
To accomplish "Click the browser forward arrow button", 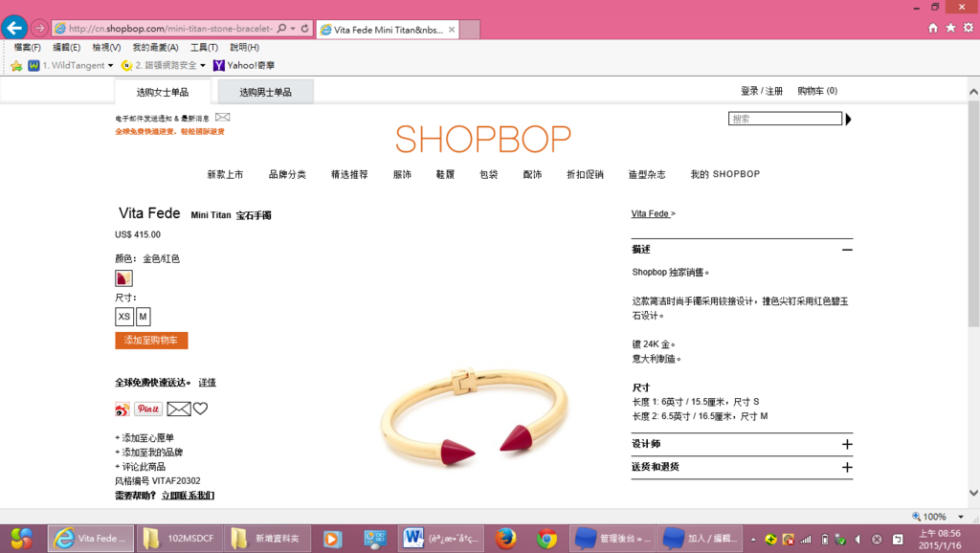I will point(39,28).
